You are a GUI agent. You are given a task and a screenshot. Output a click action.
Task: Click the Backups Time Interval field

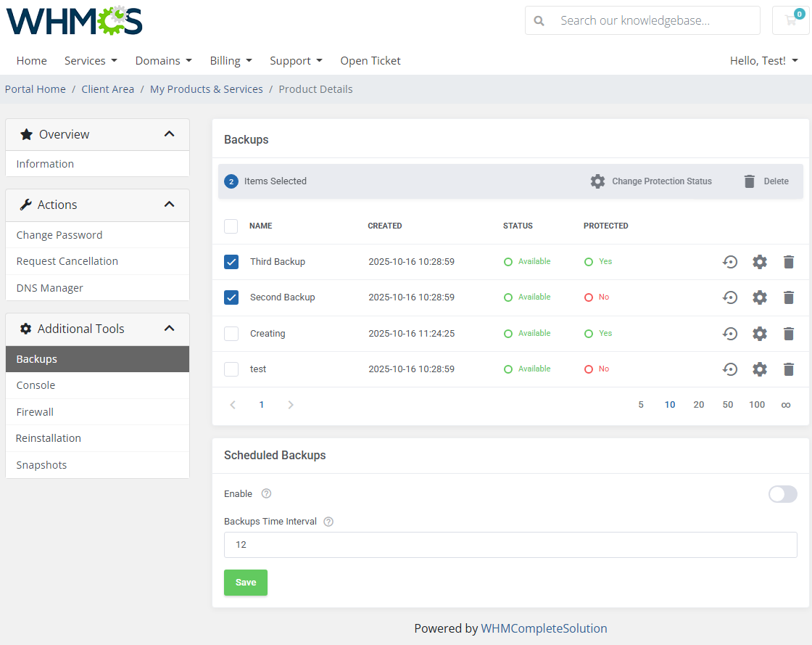click(510, 545)
